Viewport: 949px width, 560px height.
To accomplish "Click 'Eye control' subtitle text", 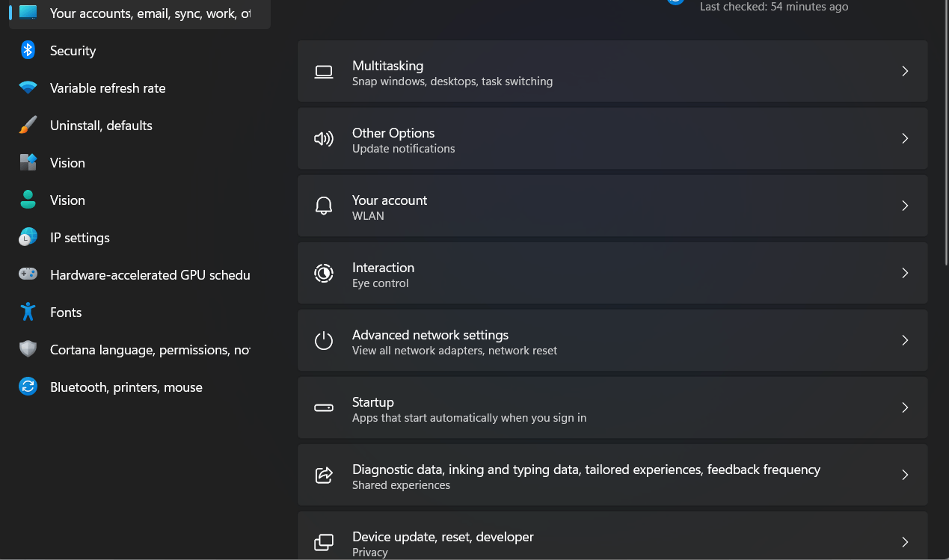I will (x=381, y=283).
